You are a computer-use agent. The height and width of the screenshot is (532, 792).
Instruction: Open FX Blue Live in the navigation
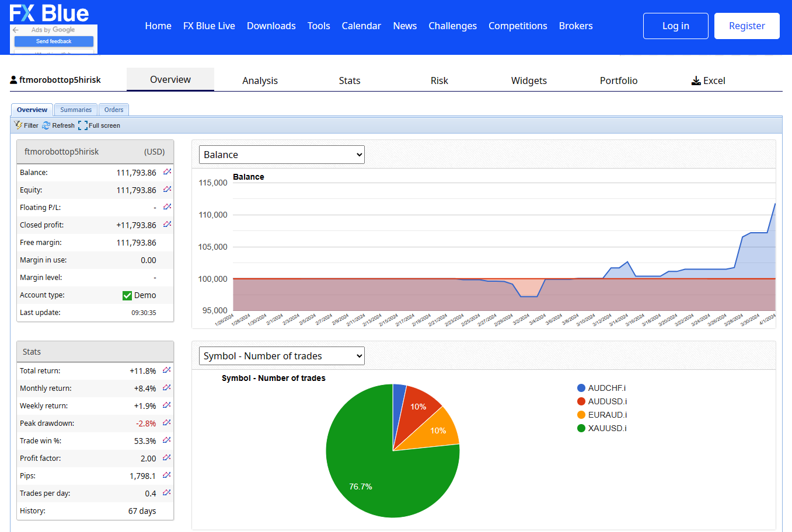click(209, 26)
